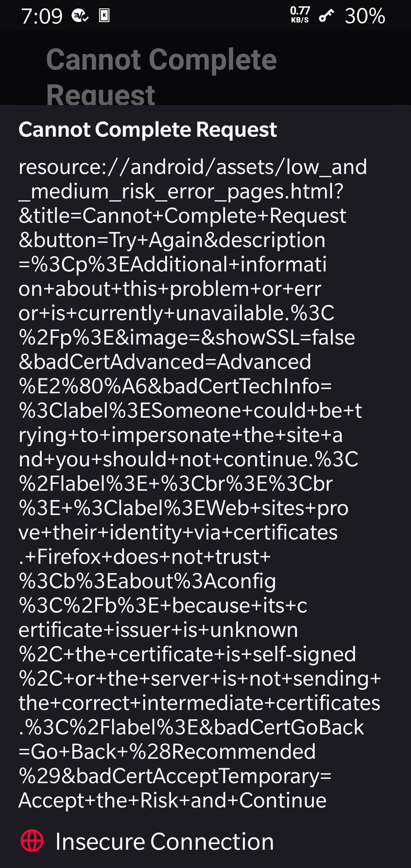Tap the %3Cb%3Eabout%3Aconfig text line

coord(147,581)
